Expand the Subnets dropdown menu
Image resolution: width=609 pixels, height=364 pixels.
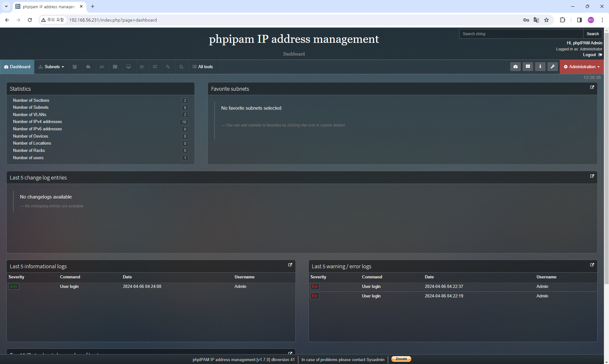[x=51, y=67]
